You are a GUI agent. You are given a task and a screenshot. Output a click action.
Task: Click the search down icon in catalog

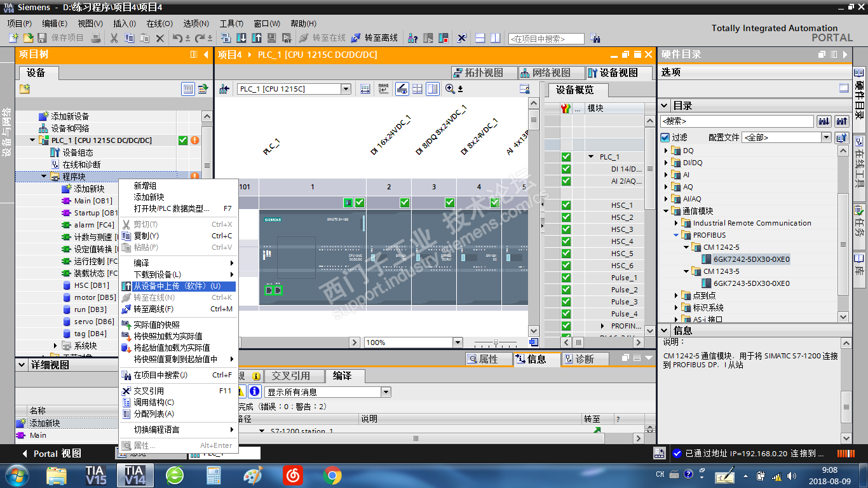coord(824,121)
